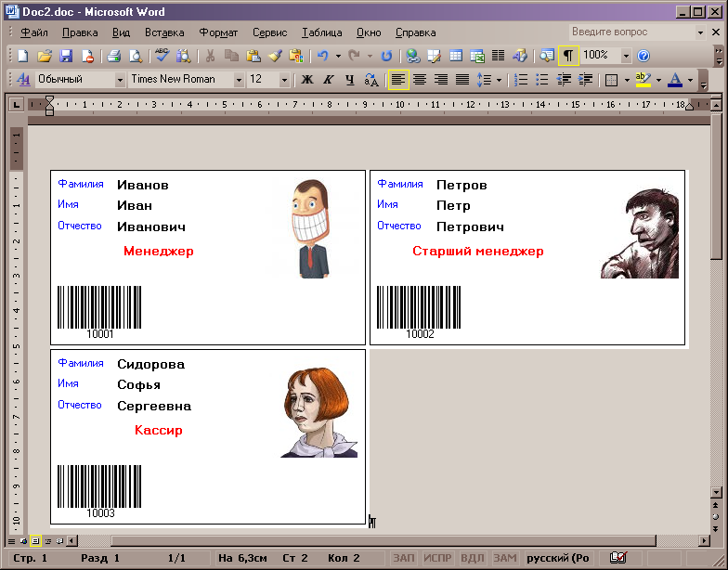Apply numbered list formatting
The image size is (728, 570).
pos(521,80)
